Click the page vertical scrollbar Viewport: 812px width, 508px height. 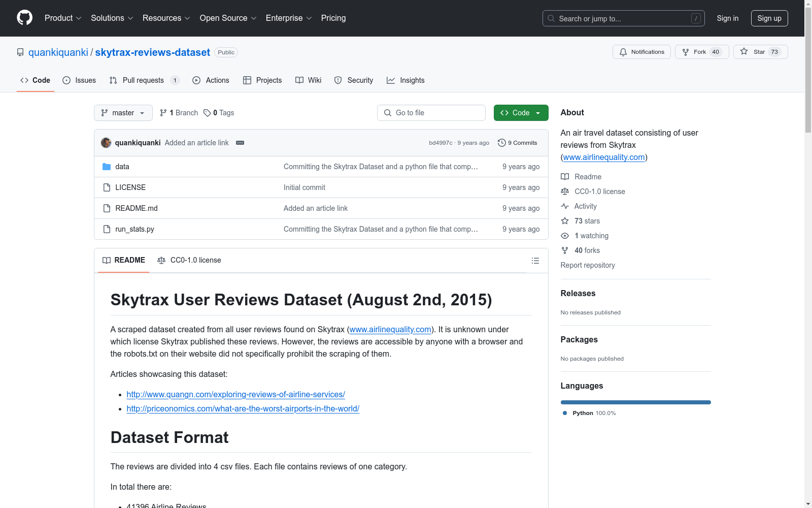pyautogui.click(x=808, y=71)
